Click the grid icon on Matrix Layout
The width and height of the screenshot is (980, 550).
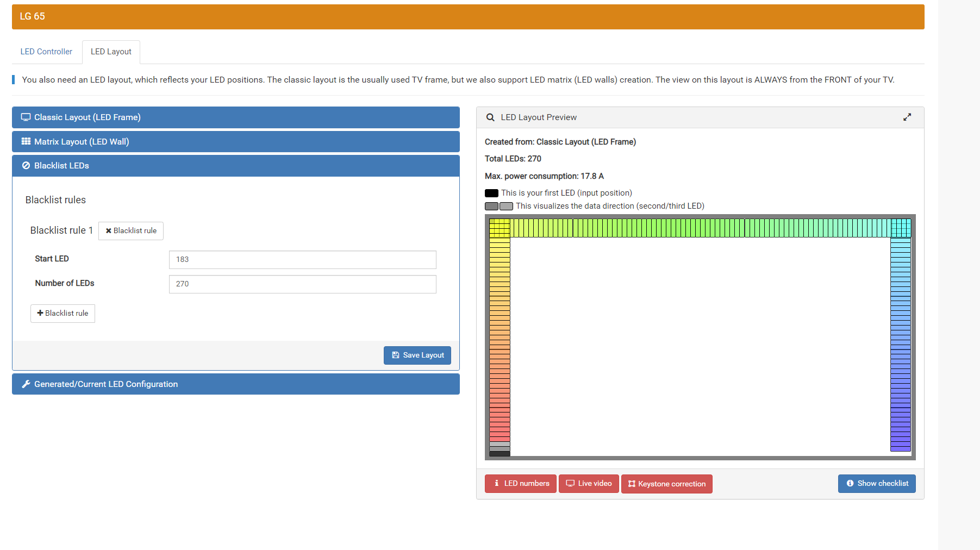[x=26, y=141]
